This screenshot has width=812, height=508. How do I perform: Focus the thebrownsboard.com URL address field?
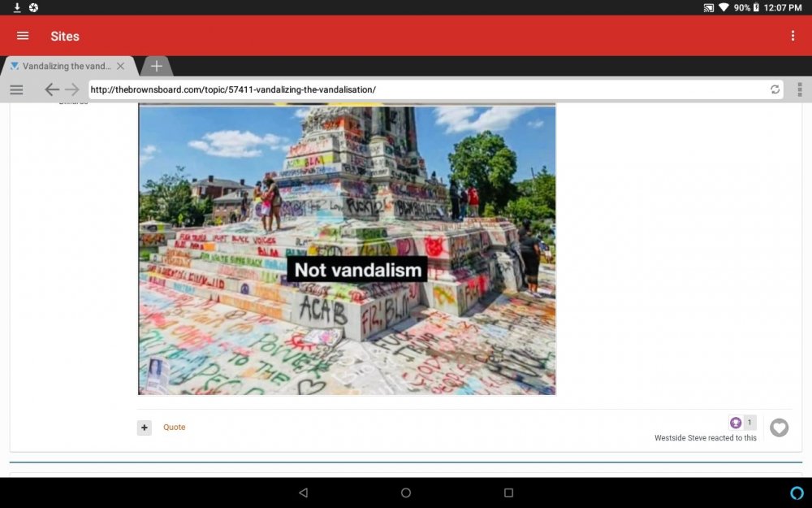click(x=428, y=89)
